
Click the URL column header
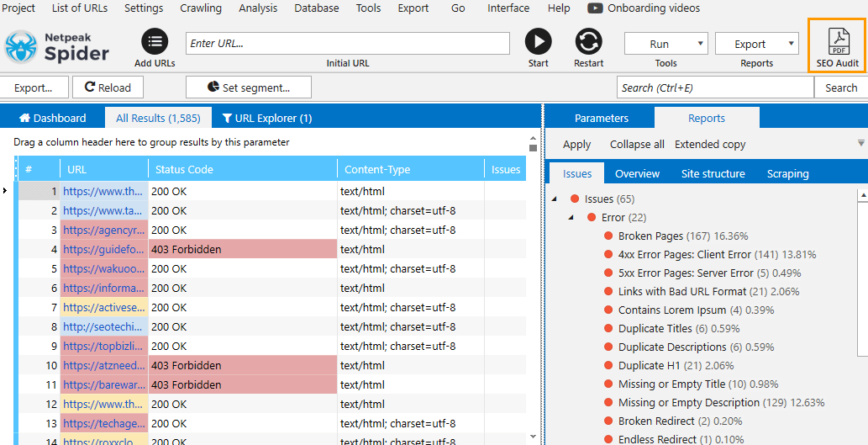coord(104,169)
